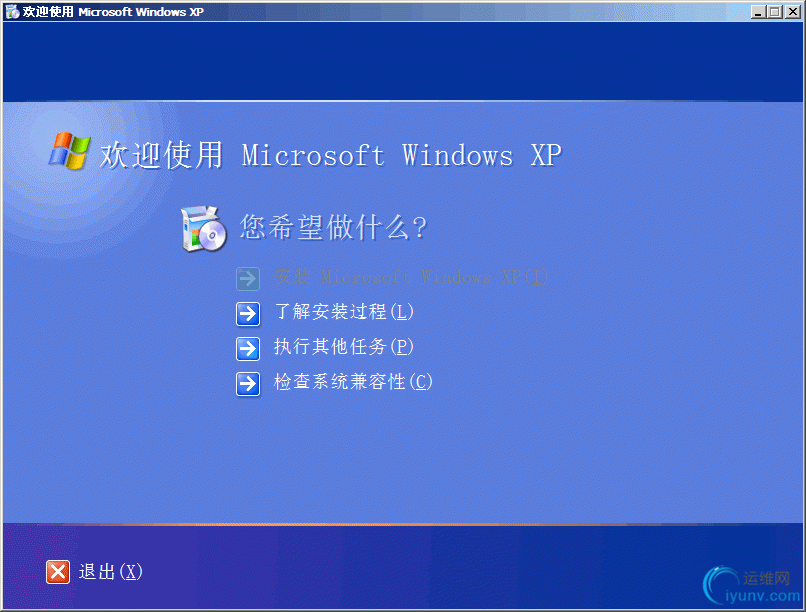806x612 pixels.
Task: Click the arrow icon beside 检查系统兼容性(C)
Action: (x=248, y=383)
